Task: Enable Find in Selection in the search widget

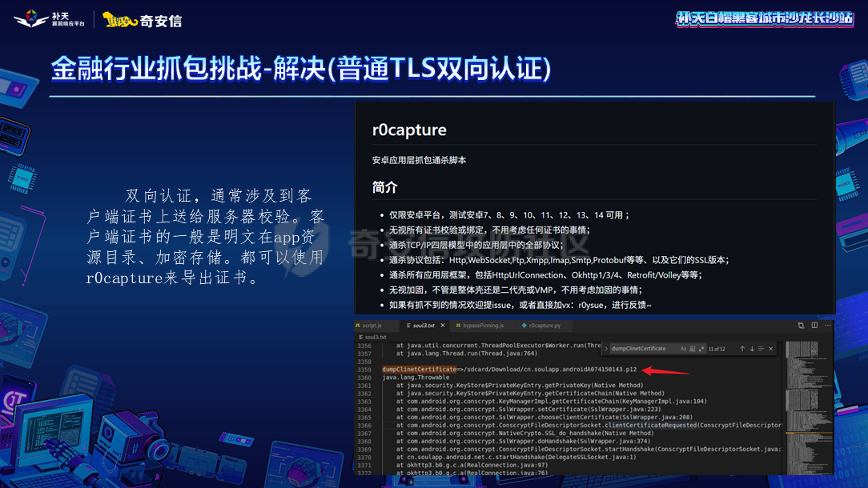Action: point(761,349)
